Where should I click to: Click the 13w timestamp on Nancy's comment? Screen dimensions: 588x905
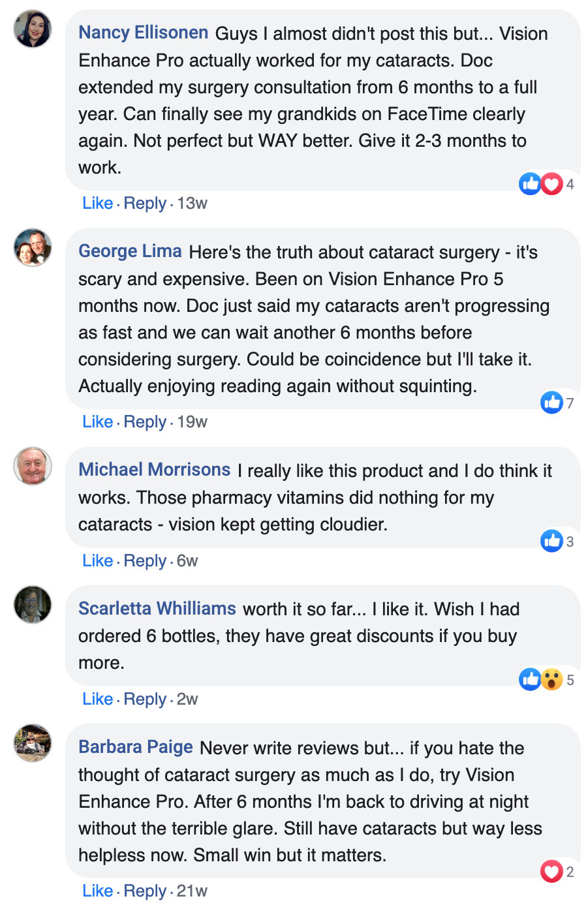point(192,204)
